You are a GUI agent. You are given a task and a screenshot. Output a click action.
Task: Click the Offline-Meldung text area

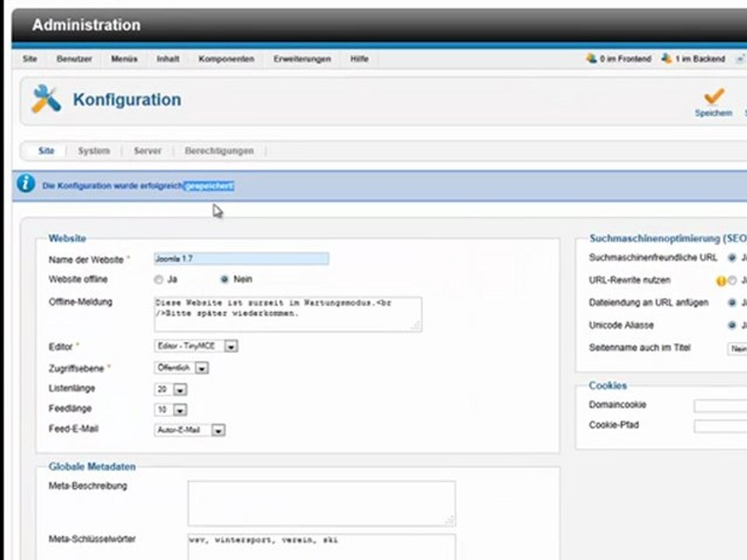click(x=288, y=313)
